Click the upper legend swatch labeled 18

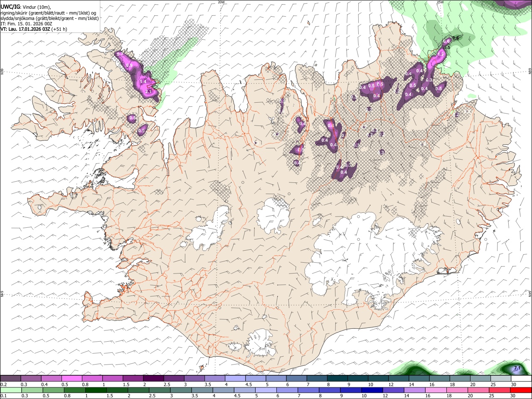tap(459, 378)
